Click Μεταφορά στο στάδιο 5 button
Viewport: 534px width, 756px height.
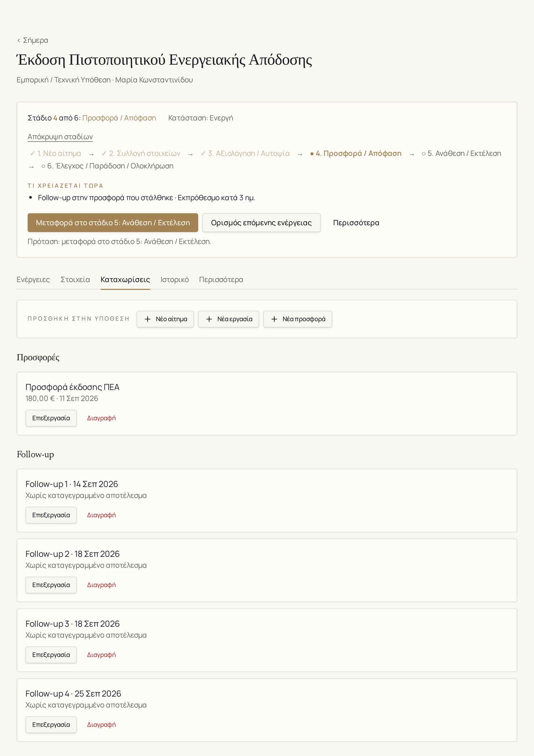pyautogui.click(x=113, y=223)
